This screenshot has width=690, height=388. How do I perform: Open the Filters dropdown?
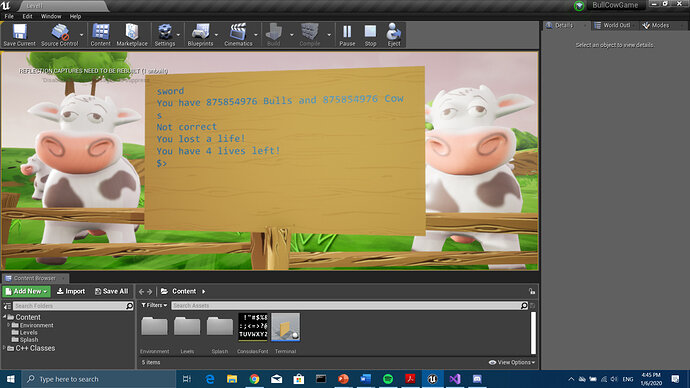click(x=154, y=305)
